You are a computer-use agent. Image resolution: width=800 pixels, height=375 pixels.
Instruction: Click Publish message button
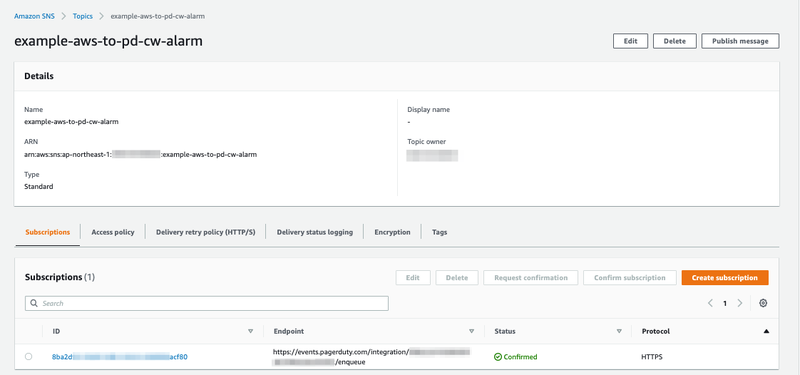(740, 41)
